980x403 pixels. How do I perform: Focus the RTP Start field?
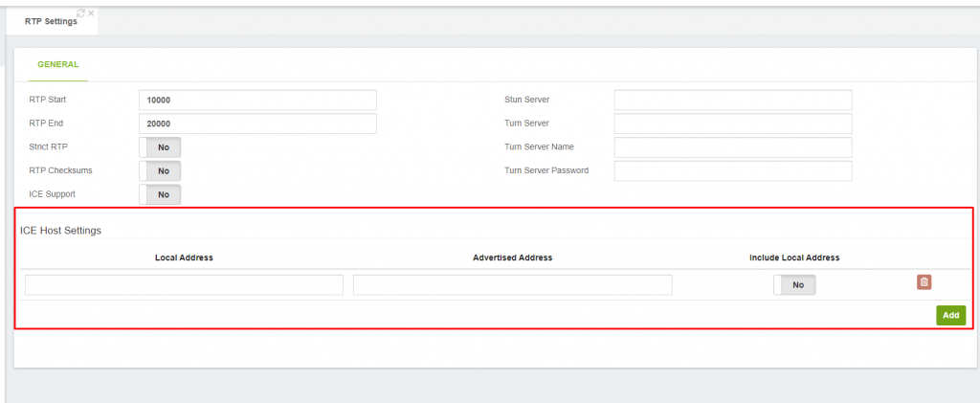pos(257,100)
